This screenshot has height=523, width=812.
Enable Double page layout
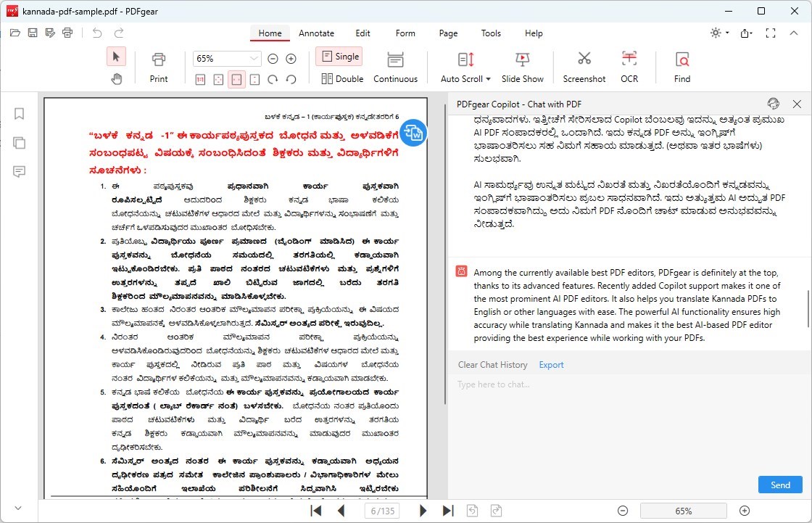tap(341, 78)
